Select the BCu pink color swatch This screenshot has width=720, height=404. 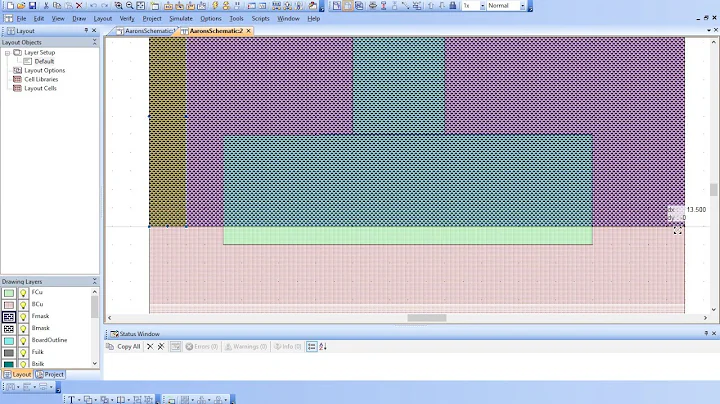[x=9, y=305]
